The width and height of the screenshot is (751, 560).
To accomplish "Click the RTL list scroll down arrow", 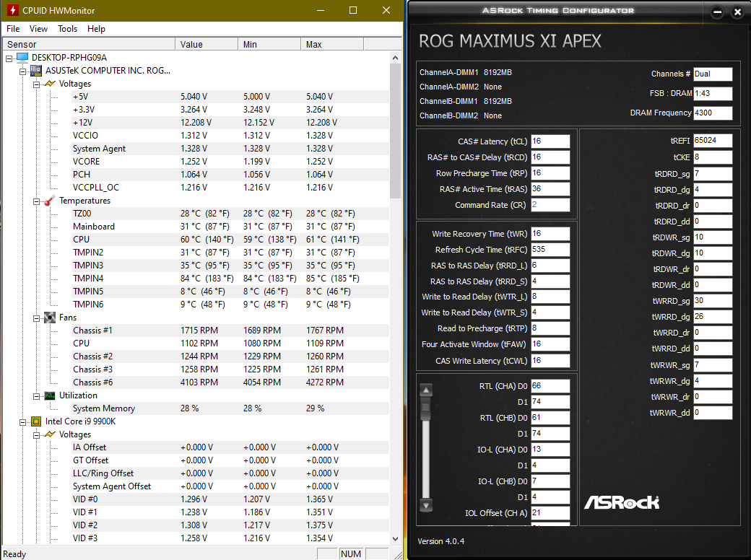I will click(426, 505).
